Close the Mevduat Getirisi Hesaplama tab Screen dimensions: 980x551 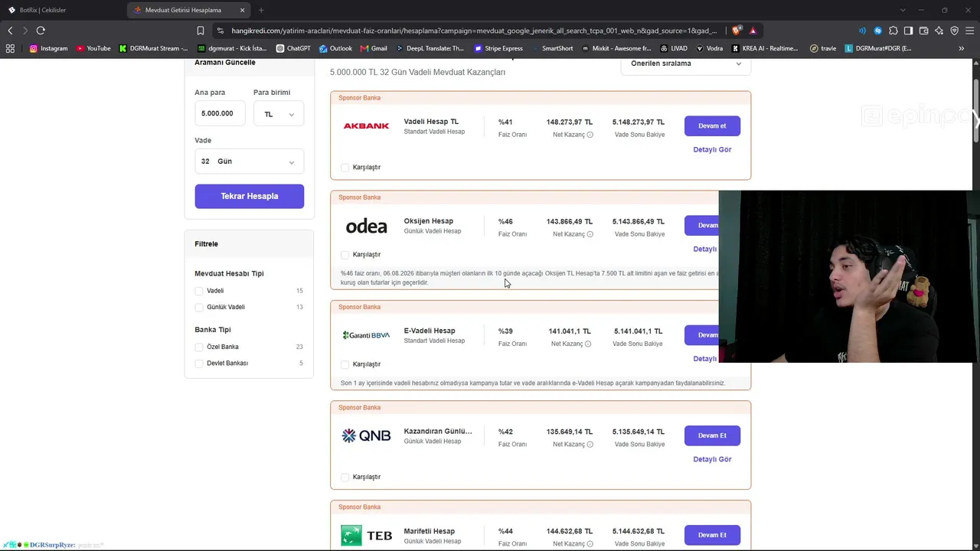[x=243, y=10]
